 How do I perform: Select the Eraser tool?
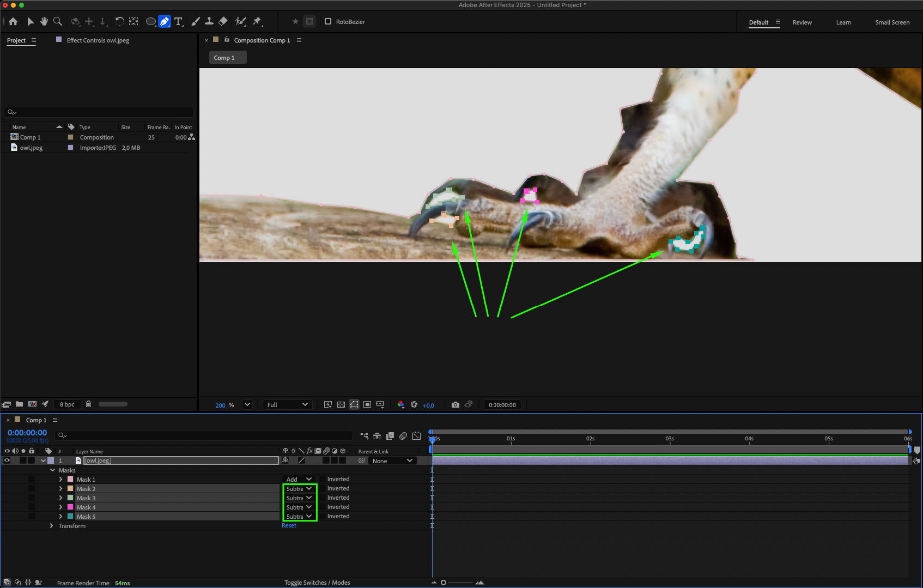pyautogui.click(x=223, y=22)
